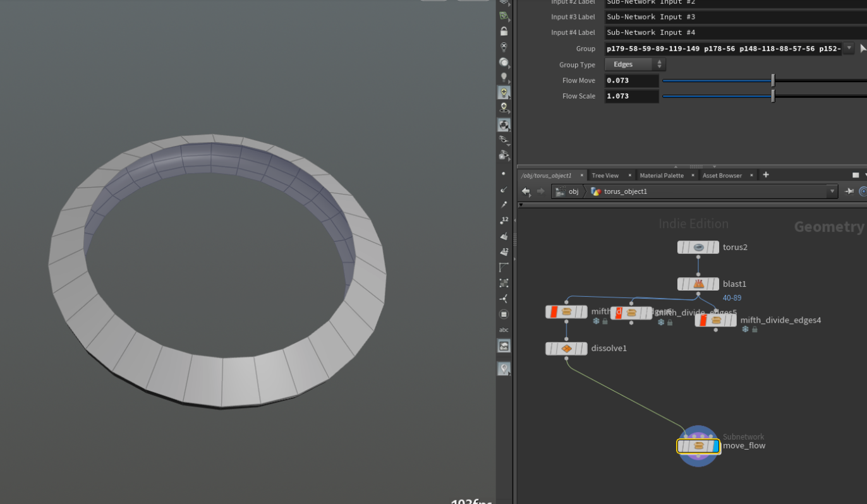Open the Group Type dropdown showing Edges

[x=634, y=64]
